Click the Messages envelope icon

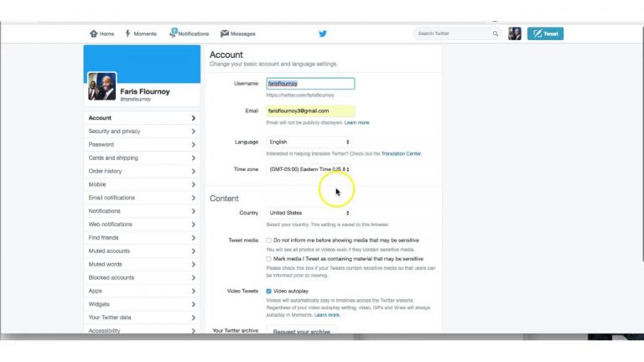(224, 34)
